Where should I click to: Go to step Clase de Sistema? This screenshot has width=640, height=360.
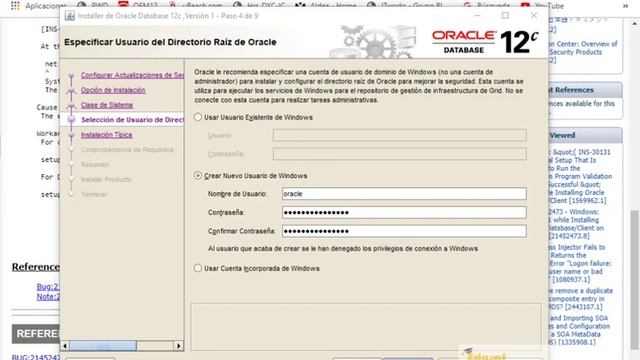pos(107,105)
